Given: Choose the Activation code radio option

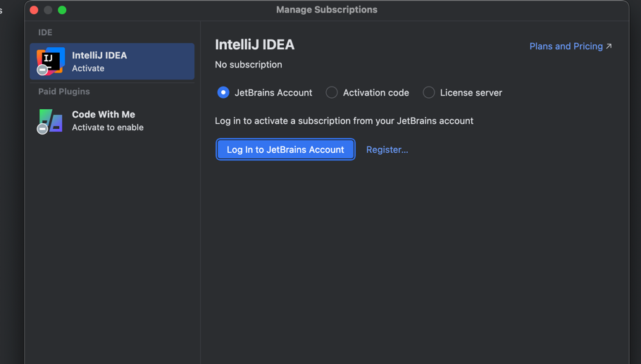Looking at the screenshot, I should pos(332,92).
